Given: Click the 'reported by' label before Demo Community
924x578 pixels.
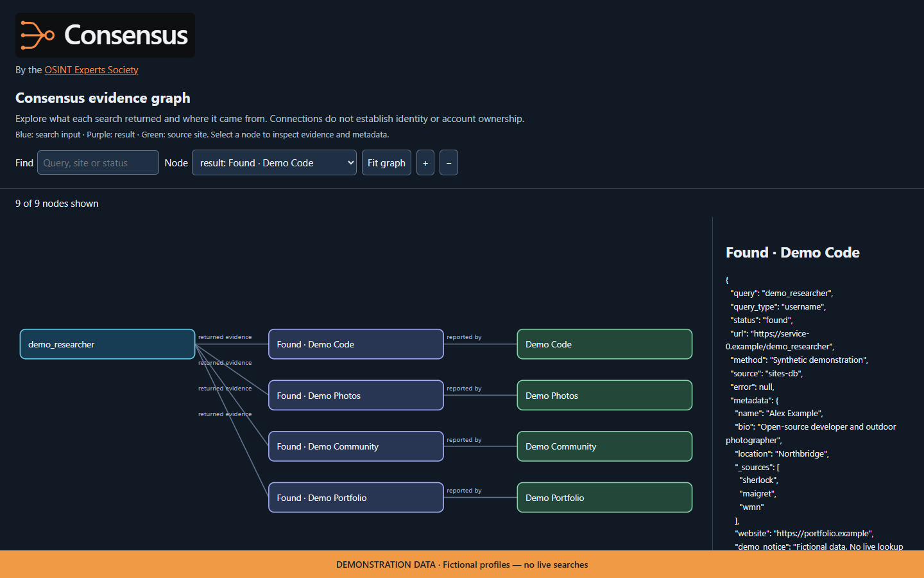Looking at the screenshot, I should (464, 440).
